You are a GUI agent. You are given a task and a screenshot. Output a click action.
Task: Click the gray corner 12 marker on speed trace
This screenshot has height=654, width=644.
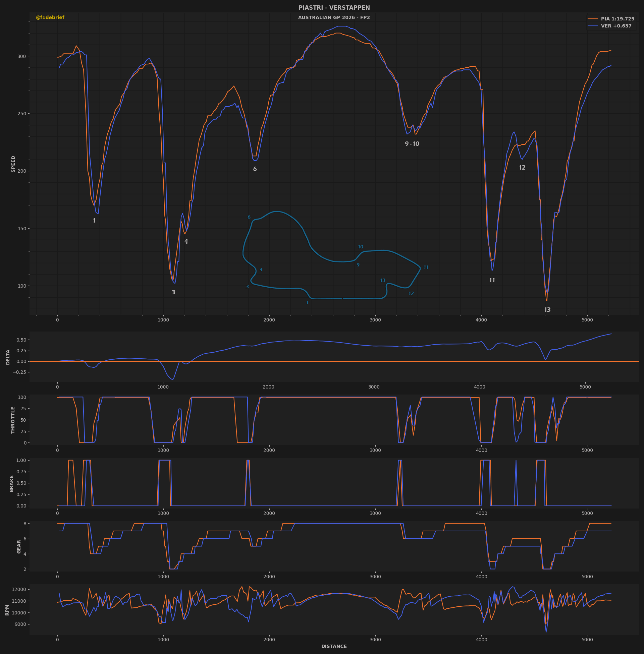(x=522, y=168)
